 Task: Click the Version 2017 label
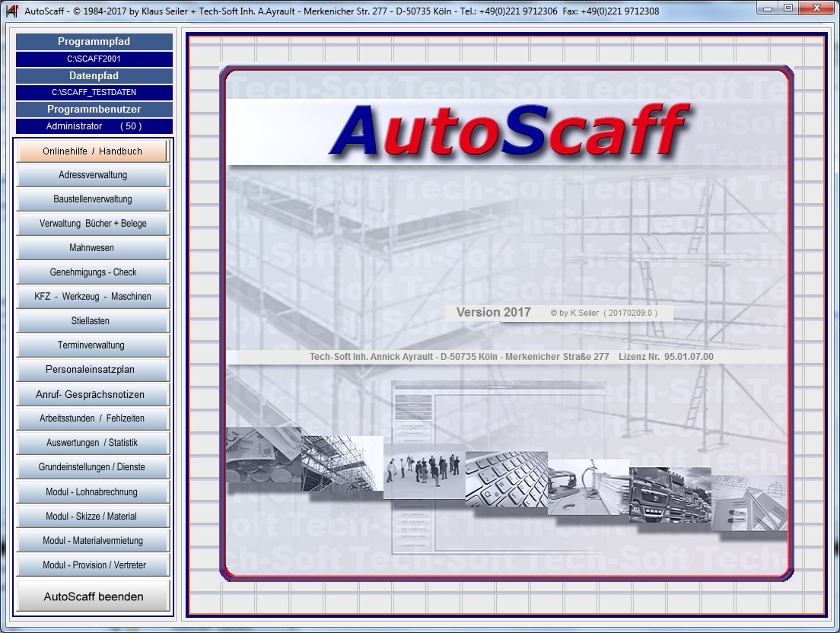[493, 312]
